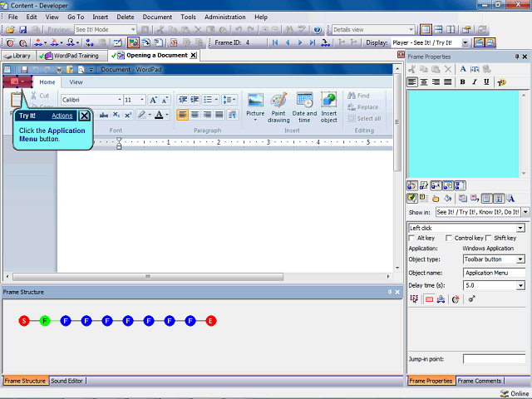
Task: Click the Underline button in Frame Properties
Action: (x=486, y=82)
